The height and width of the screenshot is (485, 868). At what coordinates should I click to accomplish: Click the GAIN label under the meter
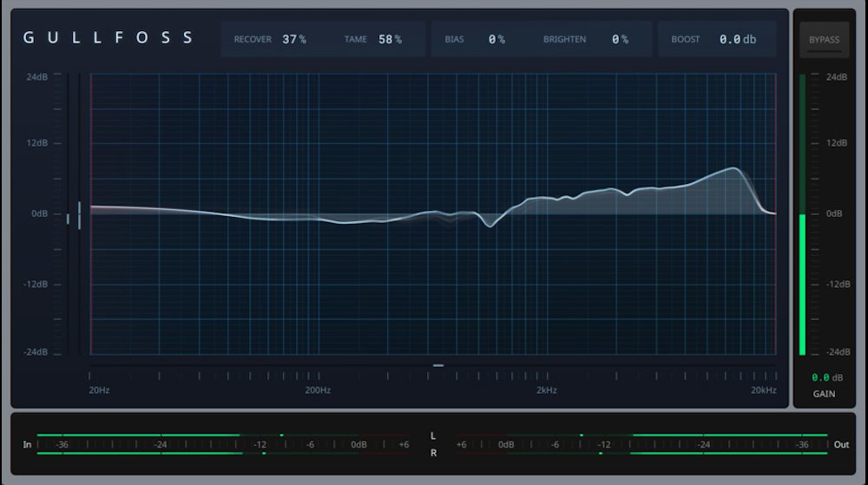click(x=824, y=394)
